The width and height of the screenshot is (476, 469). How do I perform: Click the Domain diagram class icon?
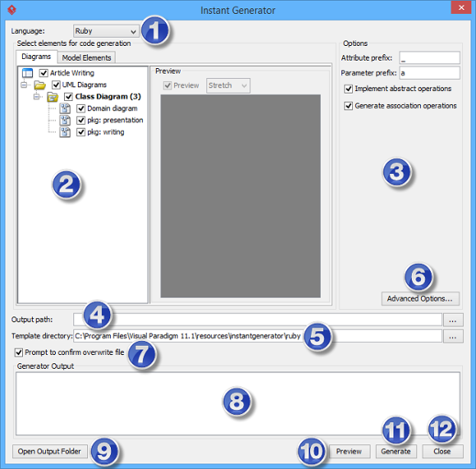(x=65, y=108)
